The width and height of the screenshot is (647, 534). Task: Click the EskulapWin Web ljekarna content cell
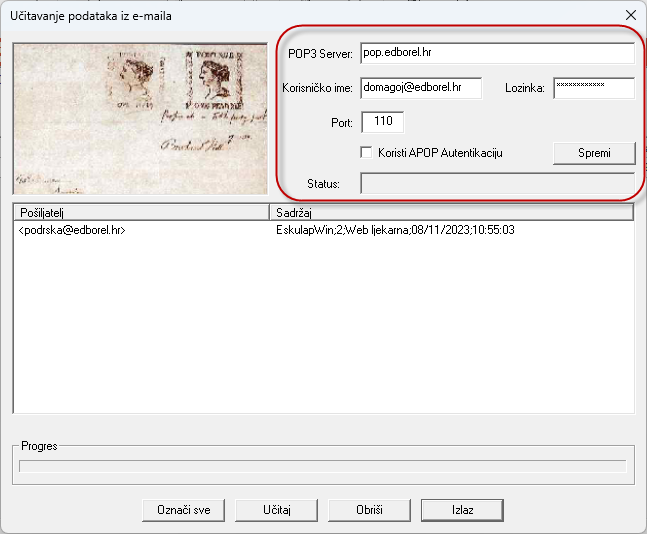pos(395,230)
